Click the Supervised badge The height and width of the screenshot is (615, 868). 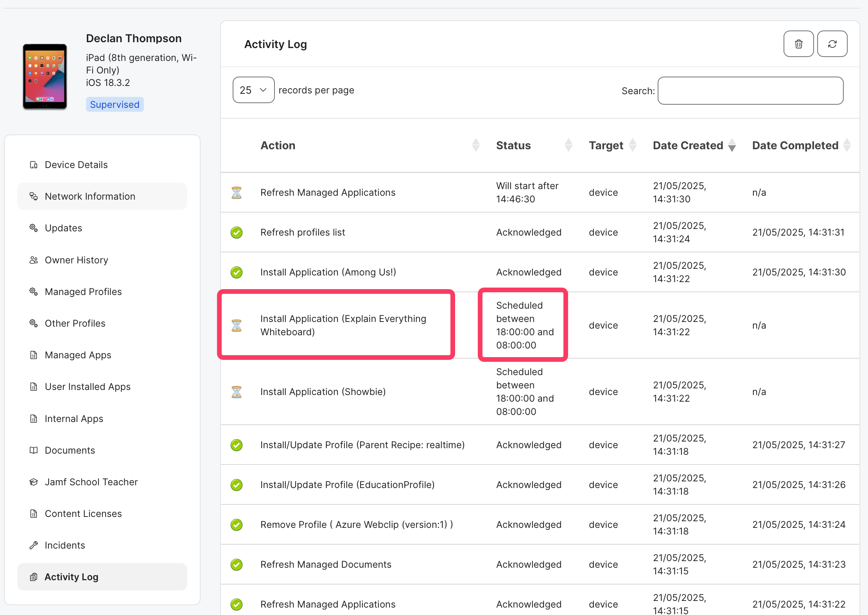click(x=115, y=104)
